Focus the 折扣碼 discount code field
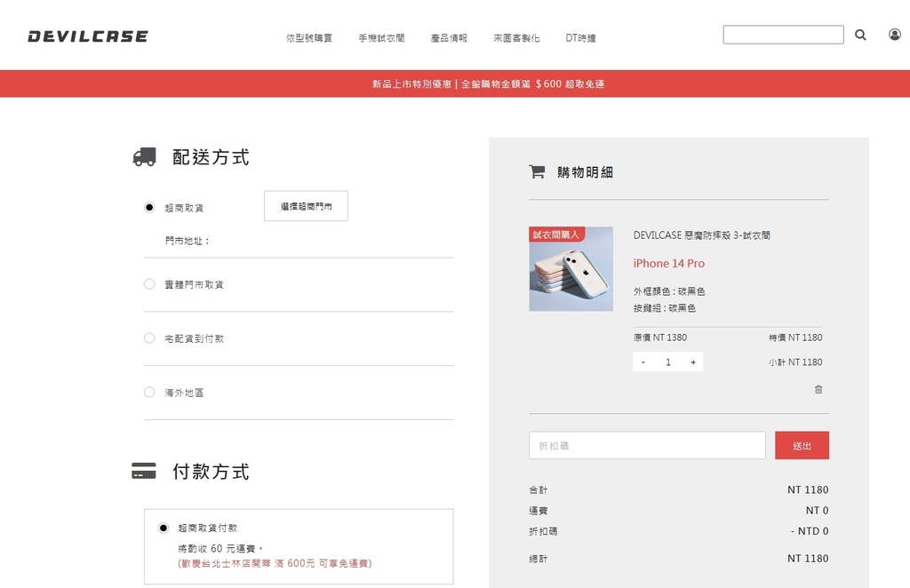 tap(647, 445)
